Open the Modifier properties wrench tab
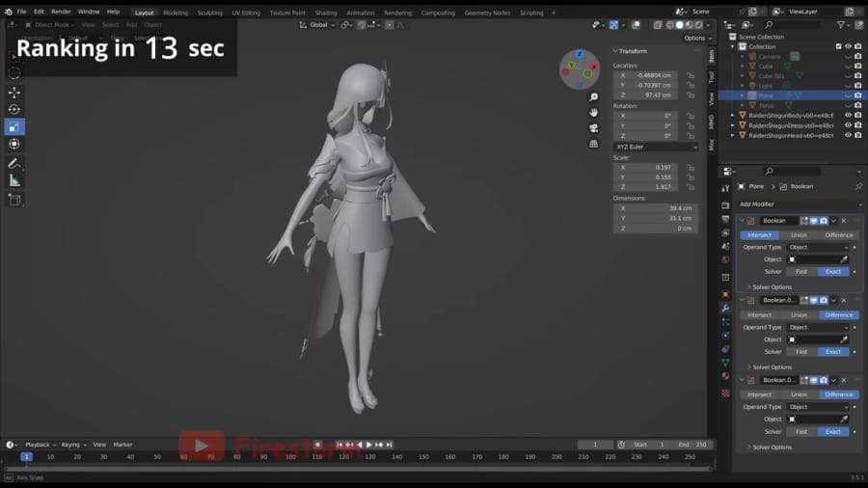The height and width of the screenshot is (488, 868). coord(725,309)
